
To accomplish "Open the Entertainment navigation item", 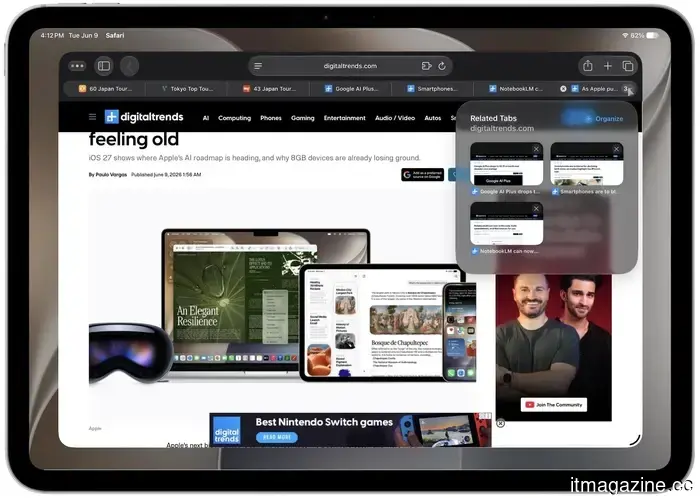I will [345, 118].
